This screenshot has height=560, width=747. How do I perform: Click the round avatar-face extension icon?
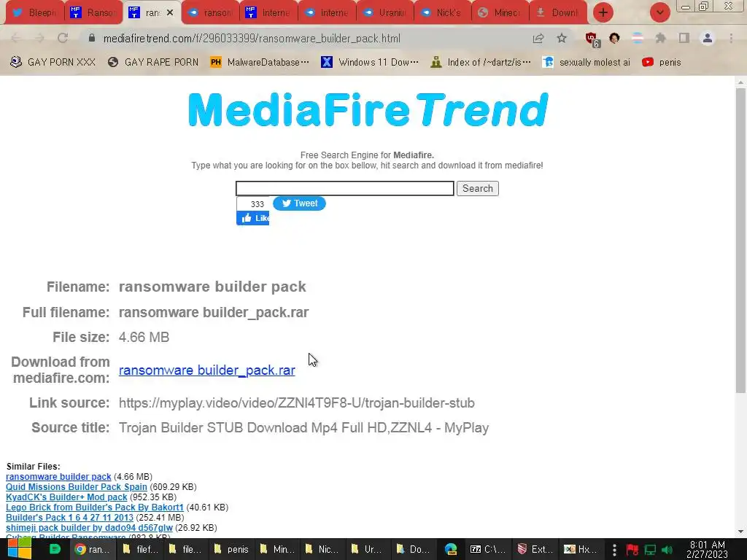614,38
